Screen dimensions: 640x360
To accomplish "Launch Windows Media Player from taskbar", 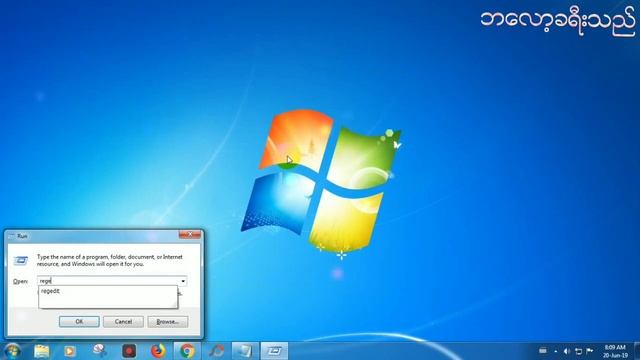I will [70, 351].
